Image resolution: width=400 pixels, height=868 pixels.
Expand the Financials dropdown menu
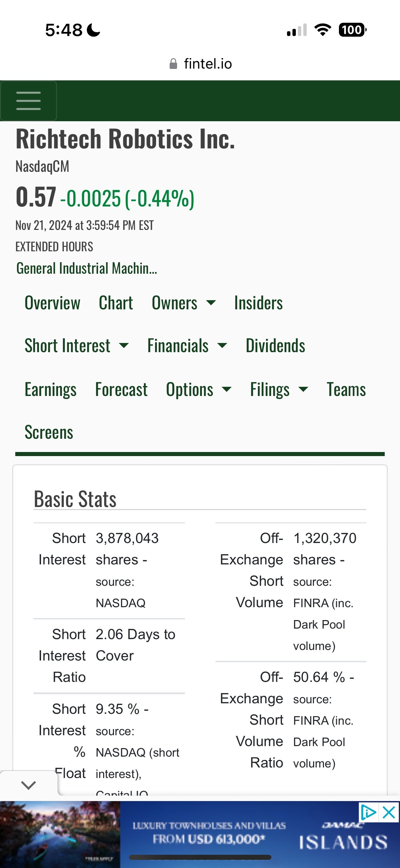pyautogui.click(x=187, y=346)
